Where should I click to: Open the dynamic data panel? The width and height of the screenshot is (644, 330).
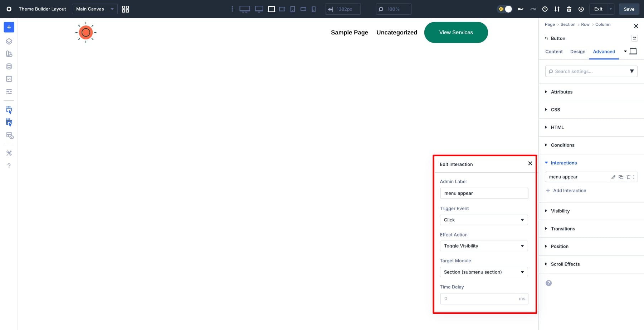tap(9, 66)
